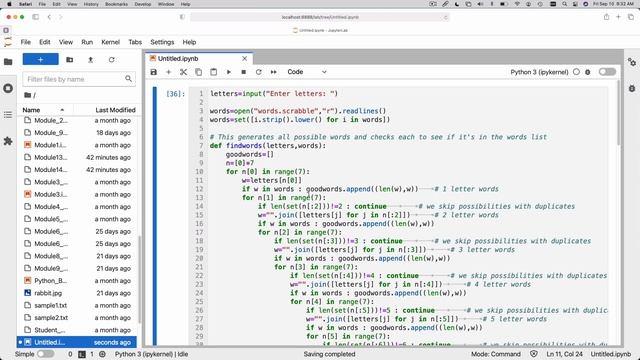Viewport: 640px width, 360px height.
Task: Open the right sidebar debugger icon
Action: point(632,89)
